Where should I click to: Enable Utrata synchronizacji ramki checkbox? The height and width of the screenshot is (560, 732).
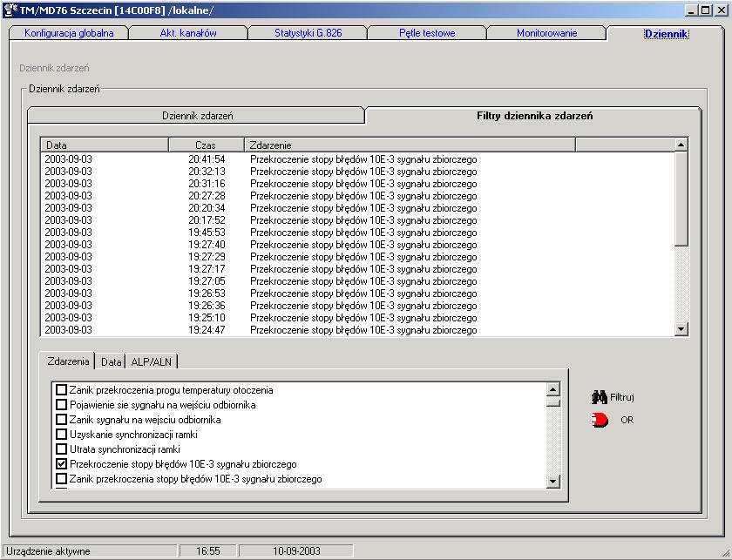coord(61,449)
